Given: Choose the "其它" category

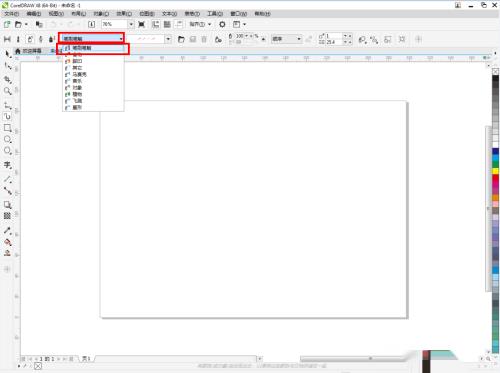Looking at the screenshot, I should point(93,68).
